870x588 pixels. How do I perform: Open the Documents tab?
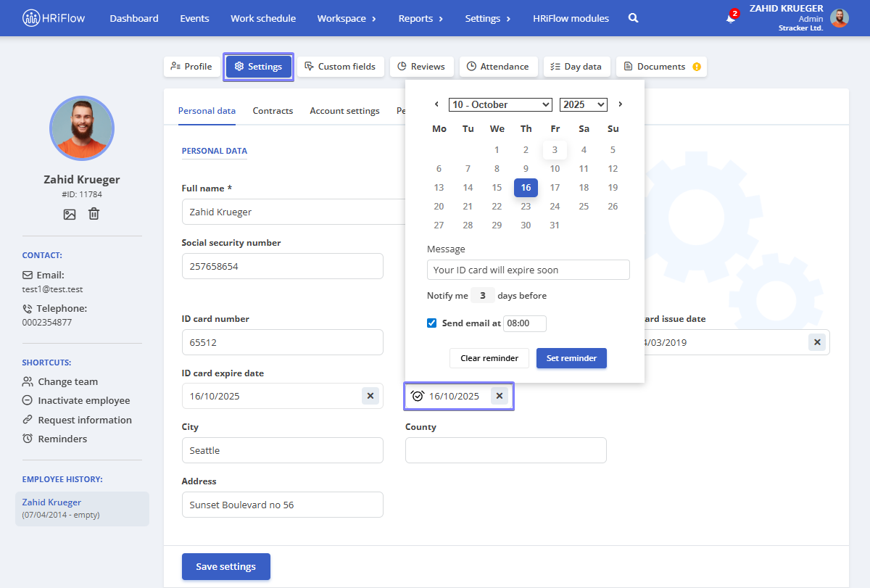[661, 67]
